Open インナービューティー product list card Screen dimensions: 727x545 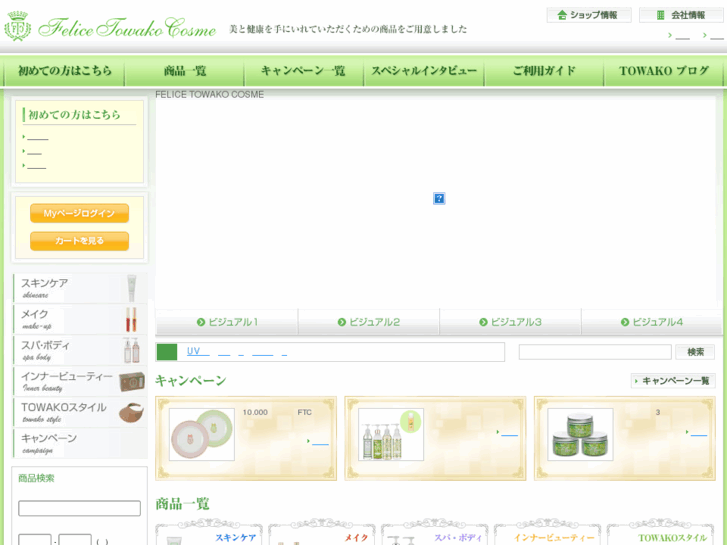(548, 533)
